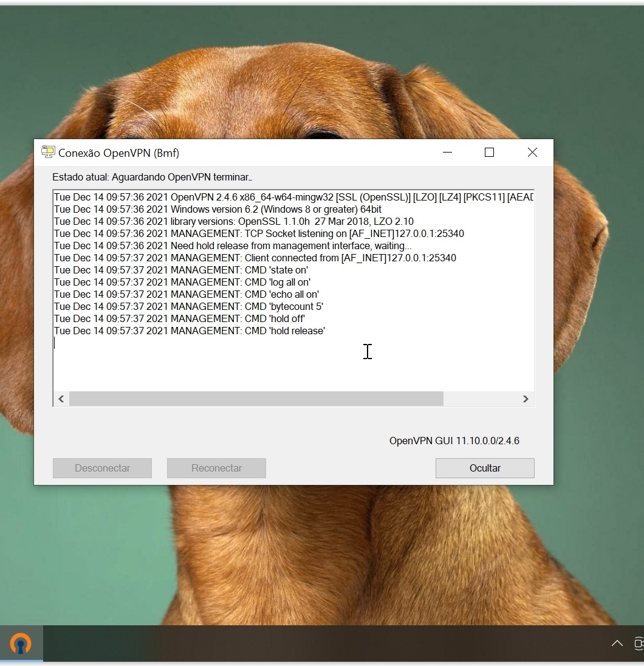Click the horizontal scrollbar thumb in log
Image resolution: width=644 pixels, height=666 pixels.
[256, 399]
